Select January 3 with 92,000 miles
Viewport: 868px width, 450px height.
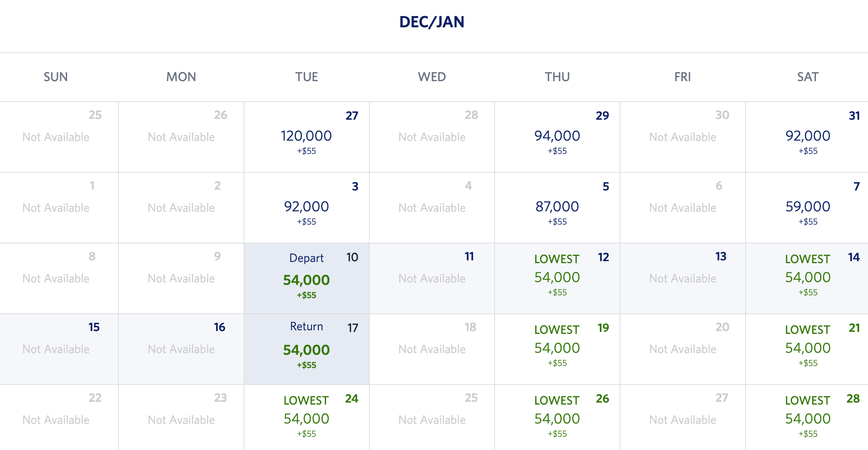[x=306, y=207]
